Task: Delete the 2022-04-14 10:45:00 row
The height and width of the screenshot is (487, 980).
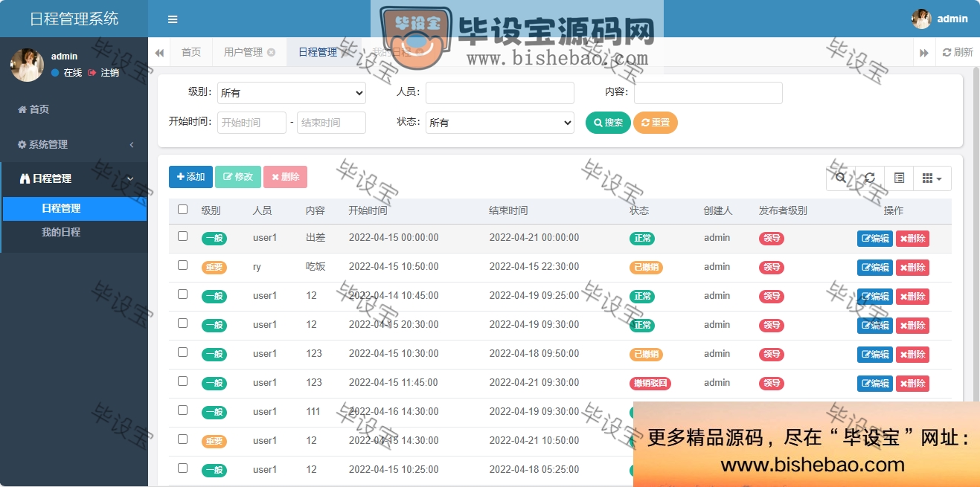Action: [x=912, y=297]
